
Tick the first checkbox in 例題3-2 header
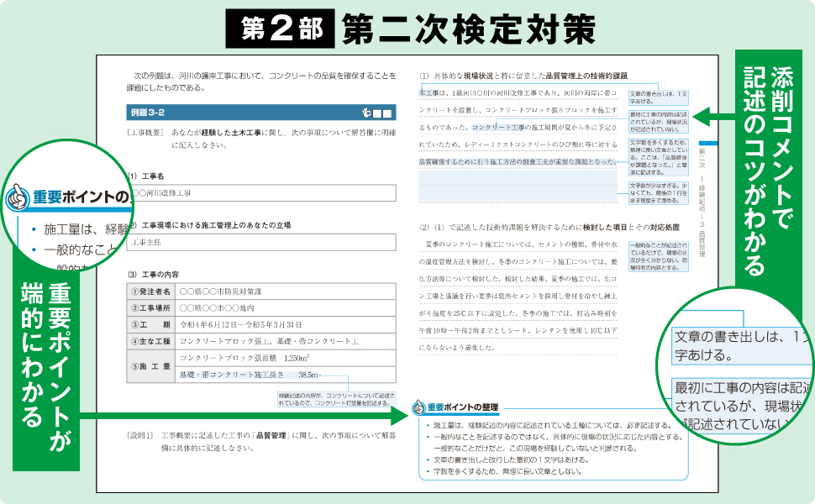(x=377, y=113)
